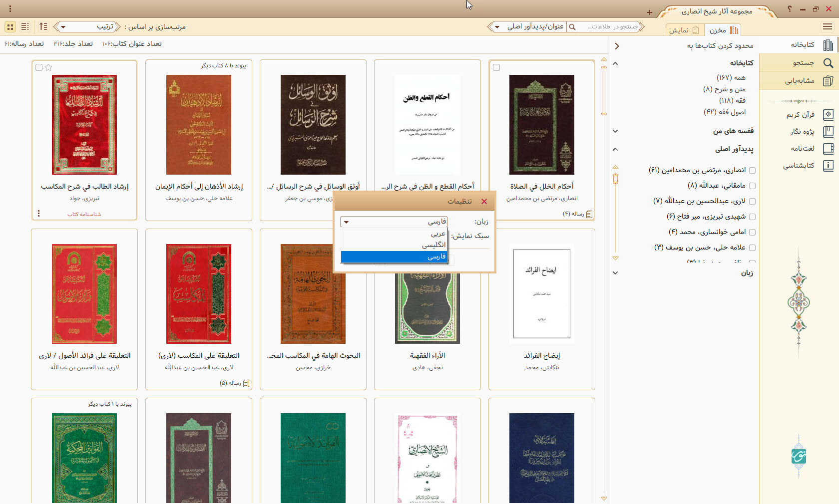Click the search magnifier icon in search box

point(572,27)
